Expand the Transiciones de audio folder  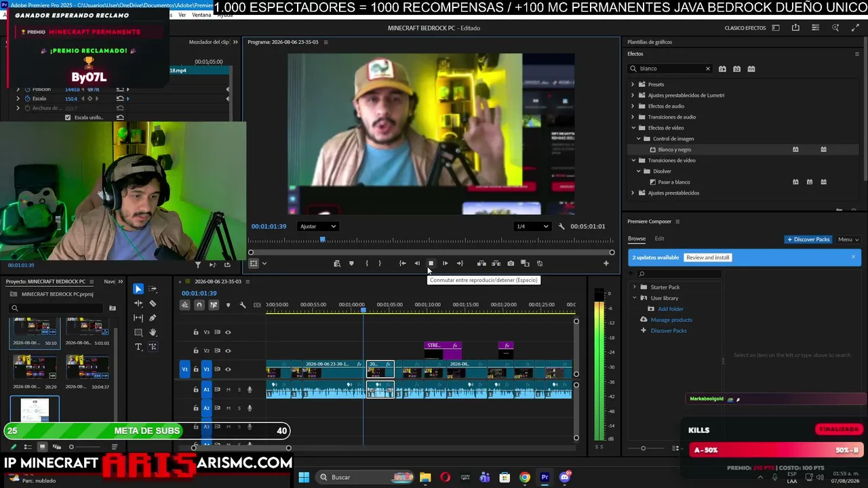click(633, 117)
